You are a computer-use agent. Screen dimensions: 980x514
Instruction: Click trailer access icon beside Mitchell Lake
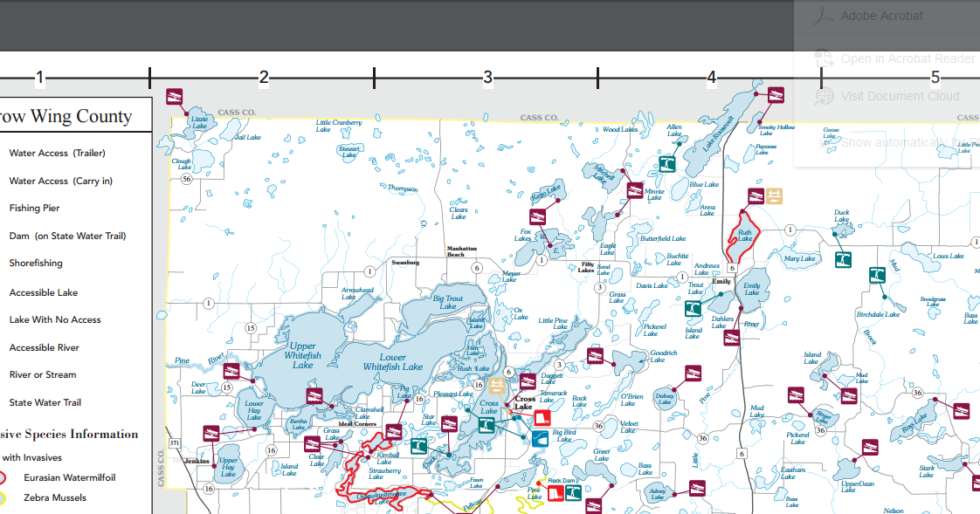point(635,190)
